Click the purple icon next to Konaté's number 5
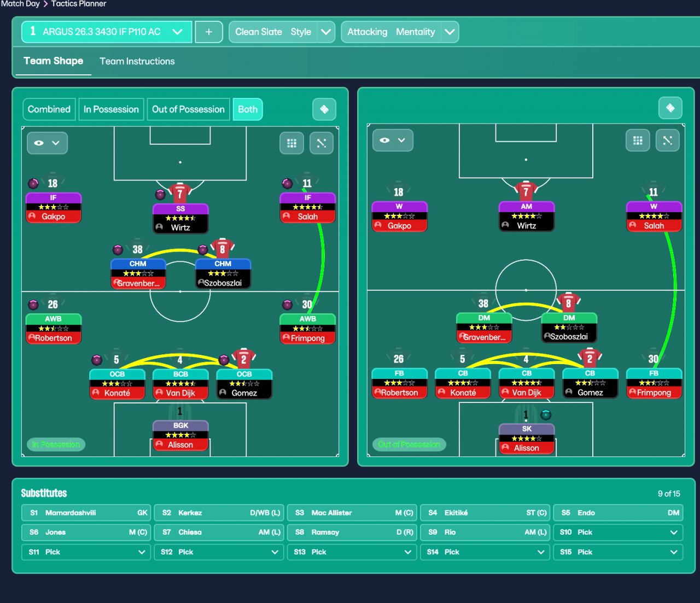Screen dimensions: 700x603 coord(97,360)
